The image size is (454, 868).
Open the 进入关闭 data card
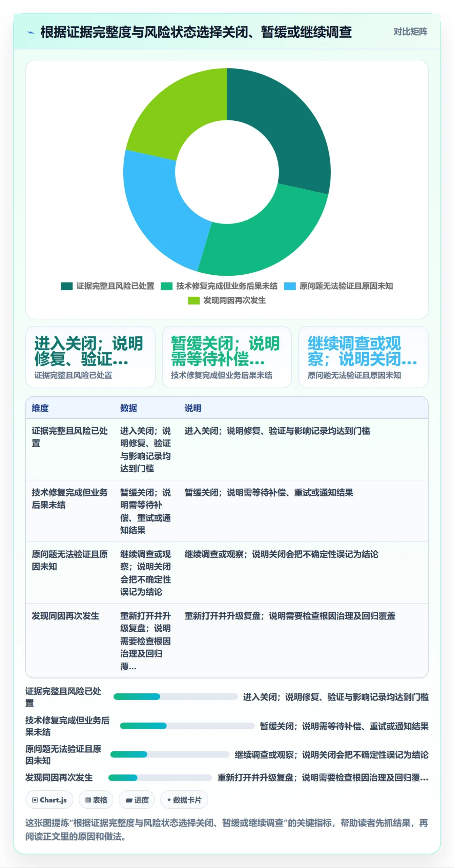[x=90, y=357]
